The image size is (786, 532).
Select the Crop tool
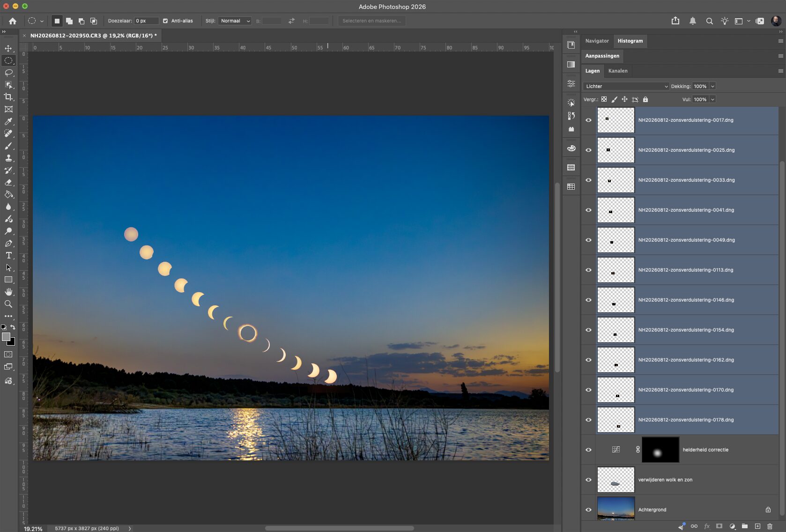coord(8,97)
